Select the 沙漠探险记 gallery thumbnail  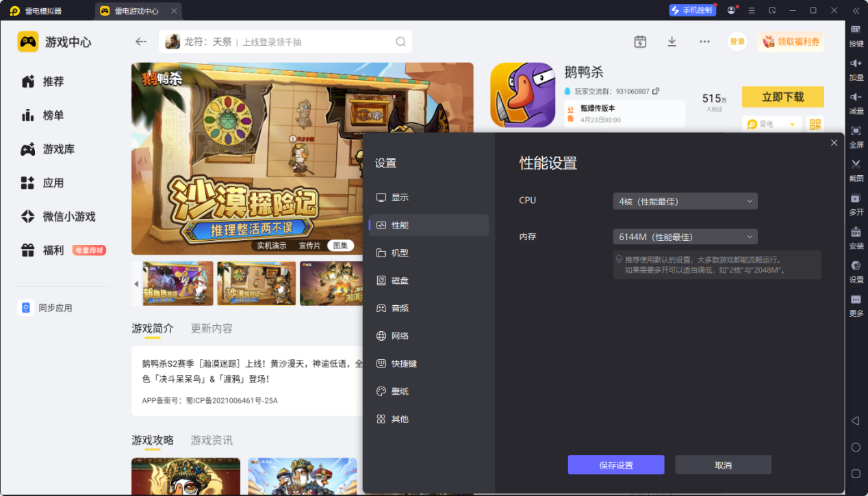point(257,283)
